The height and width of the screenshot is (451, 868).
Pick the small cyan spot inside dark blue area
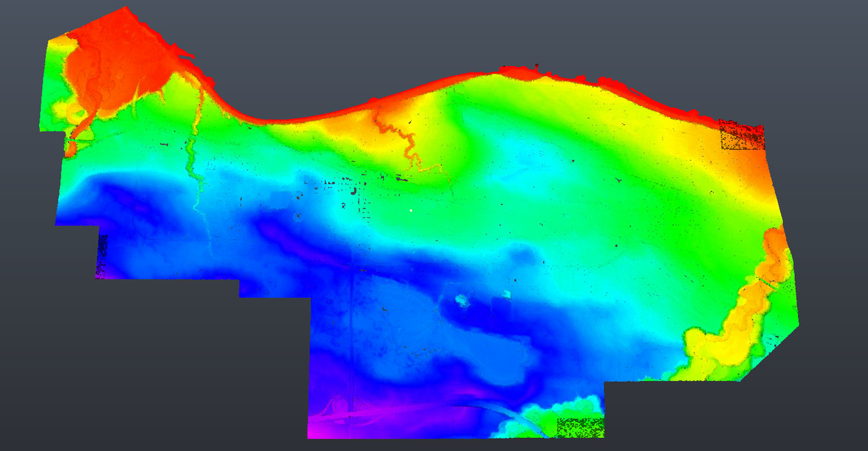(x=462, y=300)
